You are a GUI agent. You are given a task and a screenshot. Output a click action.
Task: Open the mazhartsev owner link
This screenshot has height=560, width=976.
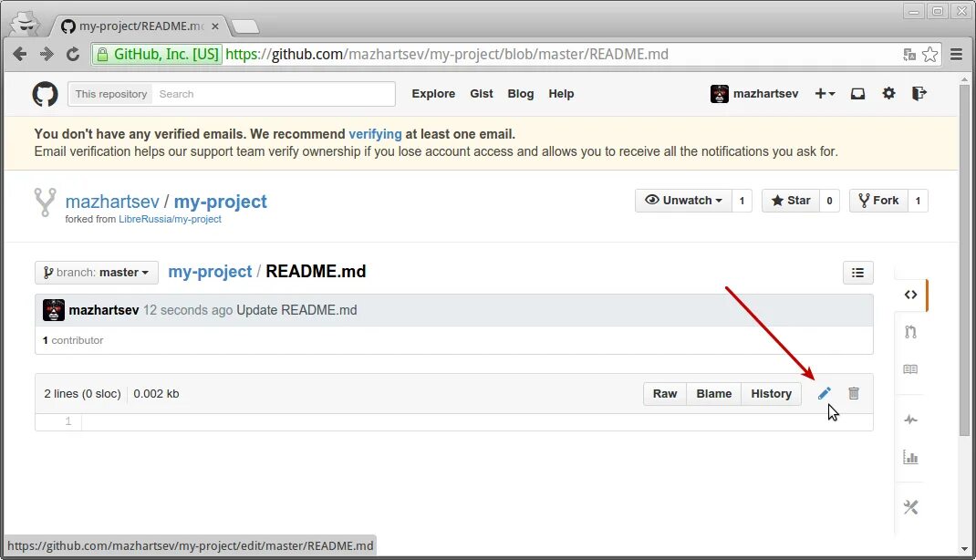pos(113,202)
